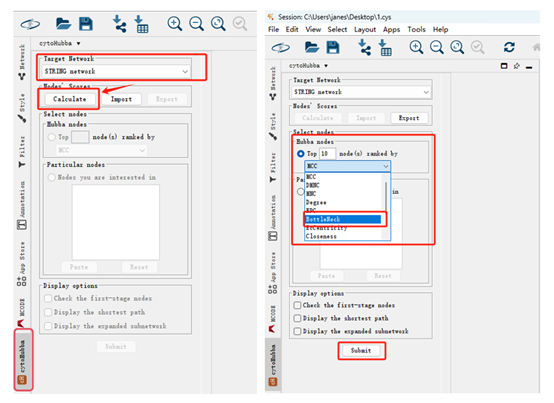Click Zoom Out magnifier in right toolbar

[436, 47]
